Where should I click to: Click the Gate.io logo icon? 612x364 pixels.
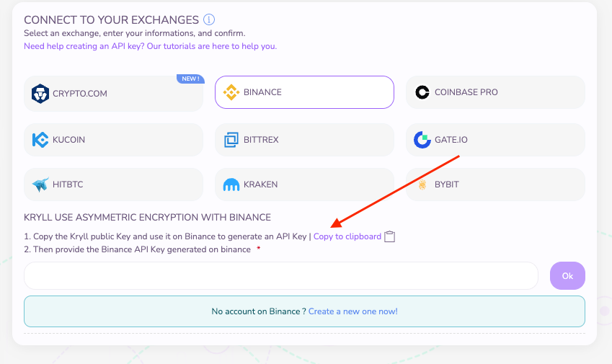pos(422,140)
